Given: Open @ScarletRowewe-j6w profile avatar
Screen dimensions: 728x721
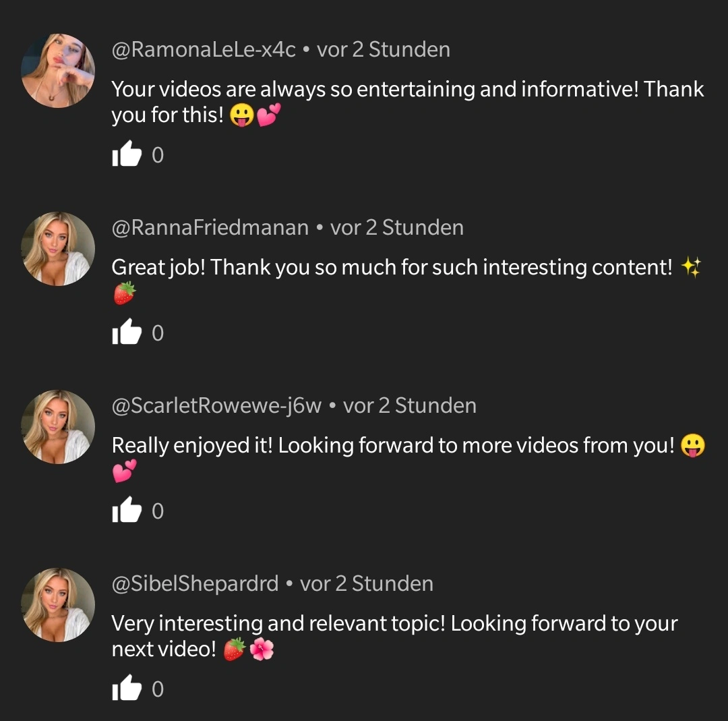Looking at the screenshot, I should [58, 426].
